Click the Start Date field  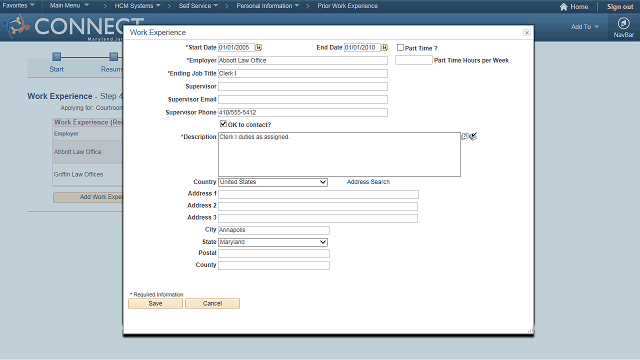click(x=236, y=48)
